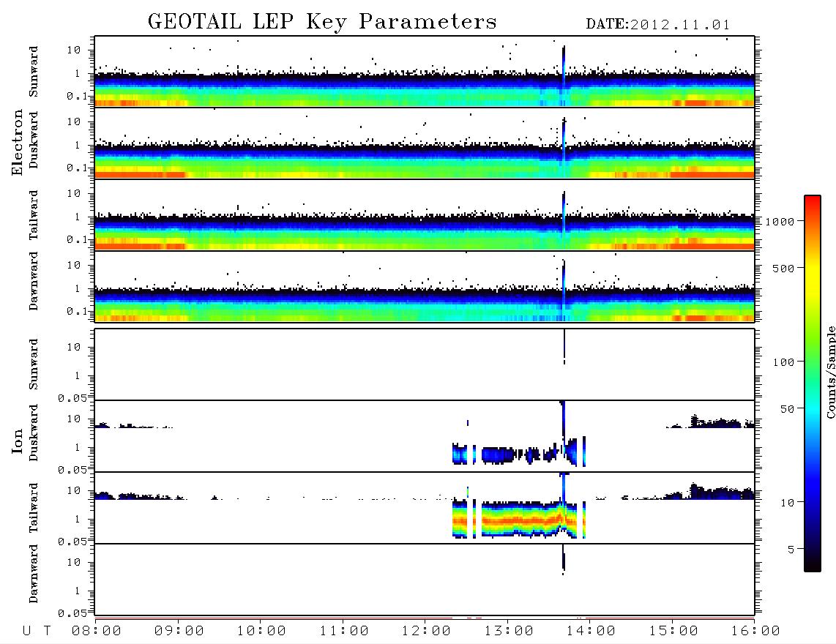Click the GEOTAIL LEP Key Parameters title

click(x=322, y=22)
